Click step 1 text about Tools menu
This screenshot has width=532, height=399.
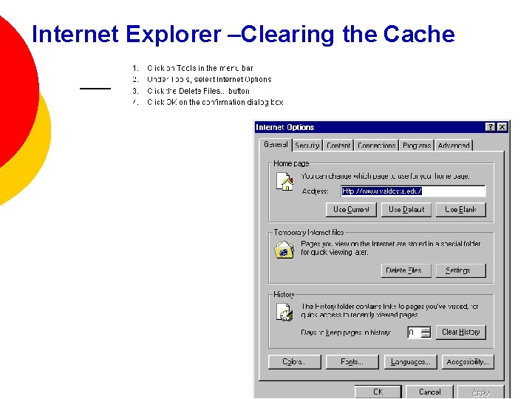tap(200, 68)
